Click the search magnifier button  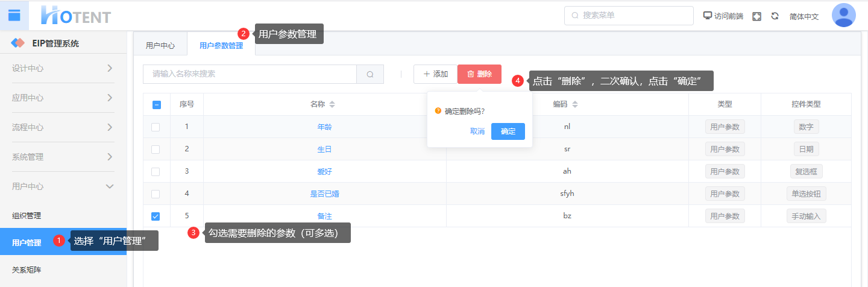(370, 74)
